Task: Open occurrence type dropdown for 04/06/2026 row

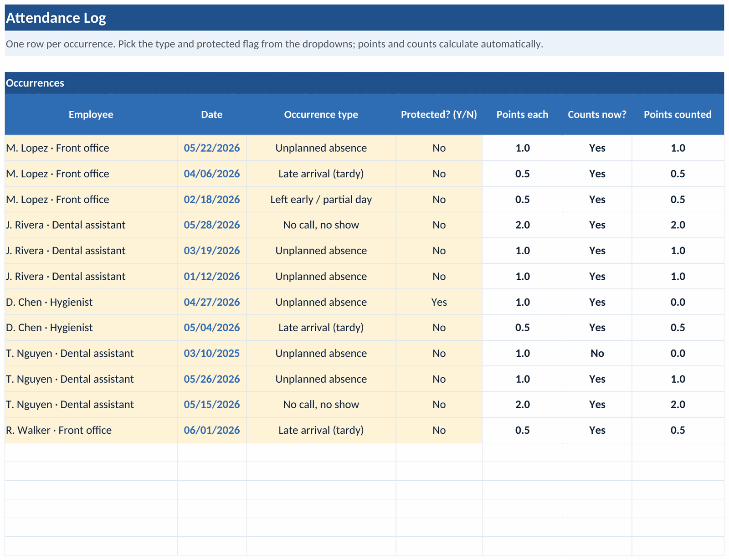Action: pos(321,174)
